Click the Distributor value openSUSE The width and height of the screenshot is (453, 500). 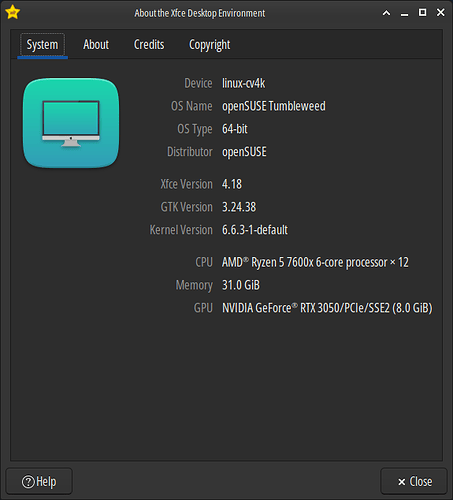click(x=244, y=152)
